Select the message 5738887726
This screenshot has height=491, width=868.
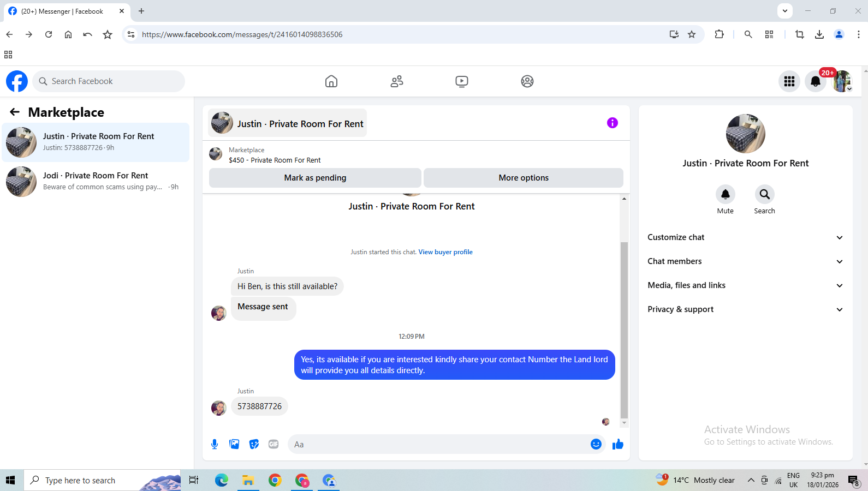click(x=259, y=406)
